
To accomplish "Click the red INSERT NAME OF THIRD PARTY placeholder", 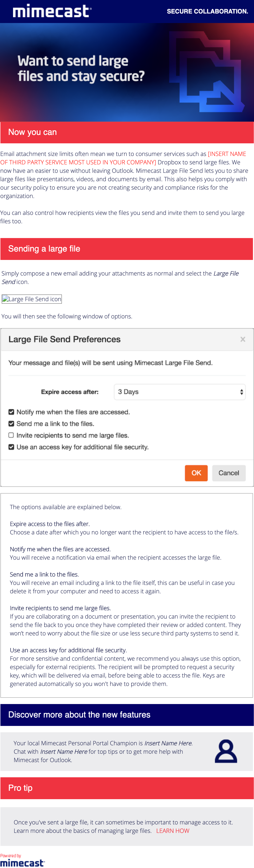I will [x=123, y=158].
